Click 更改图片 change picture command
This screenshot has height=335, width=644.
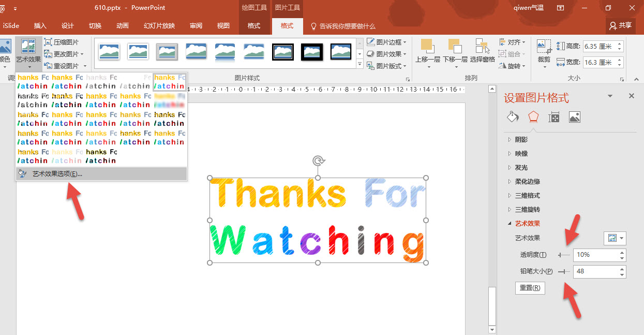pyautogui.click(x=64, y=54)
